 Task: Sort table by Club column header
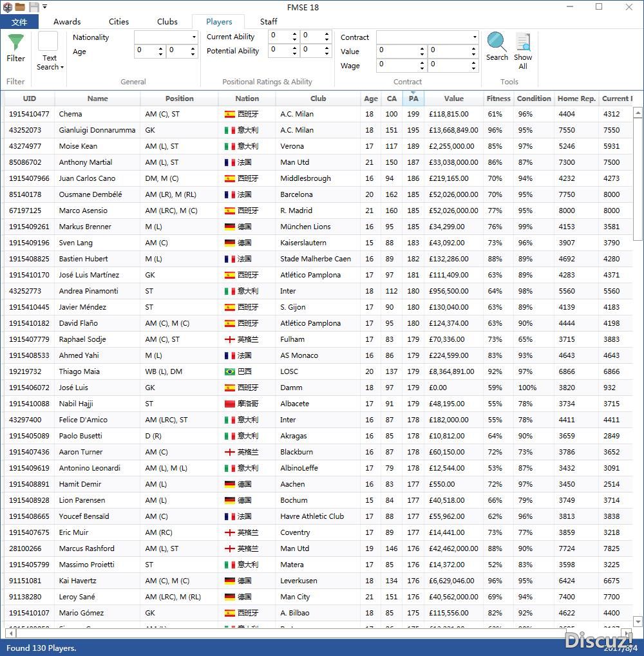pyautogui.click(x=318, y=98)
